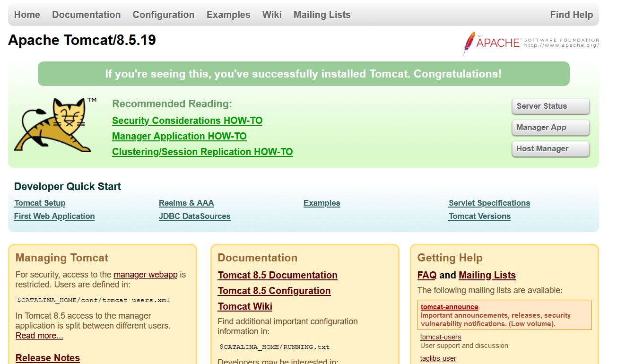The image size is (643, 364).
Task: Open the Tomcat Versions link
Action: pyautogui.click(x=479, y=217)
